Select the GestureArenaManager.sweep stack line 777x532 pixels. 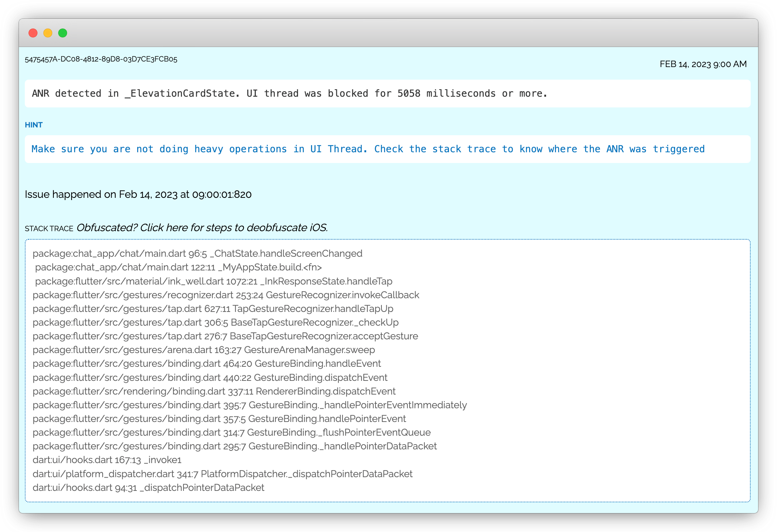point(204,350)
